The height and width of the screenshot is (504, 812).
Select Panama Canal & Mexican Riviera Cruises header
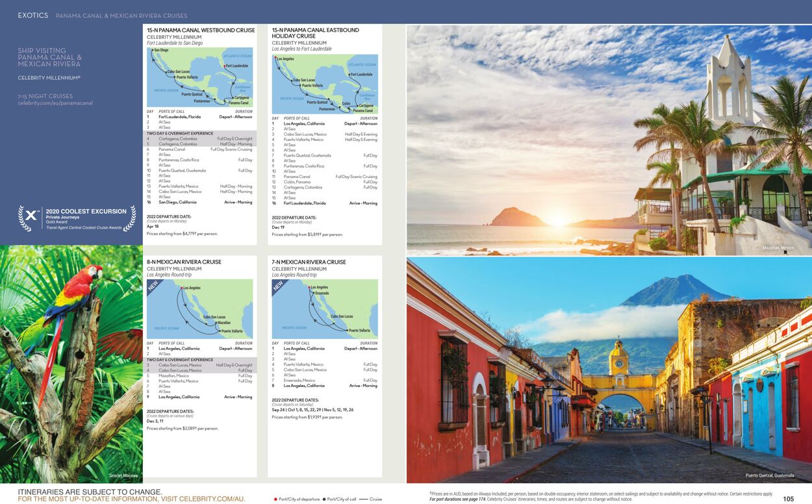(x=121, y=16)
